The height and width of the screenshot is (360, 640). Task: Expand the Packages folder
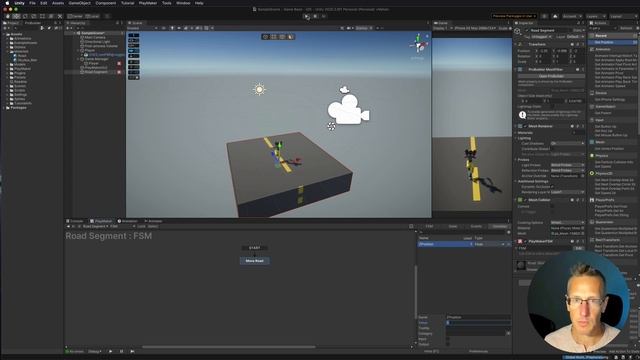point(5,108)
